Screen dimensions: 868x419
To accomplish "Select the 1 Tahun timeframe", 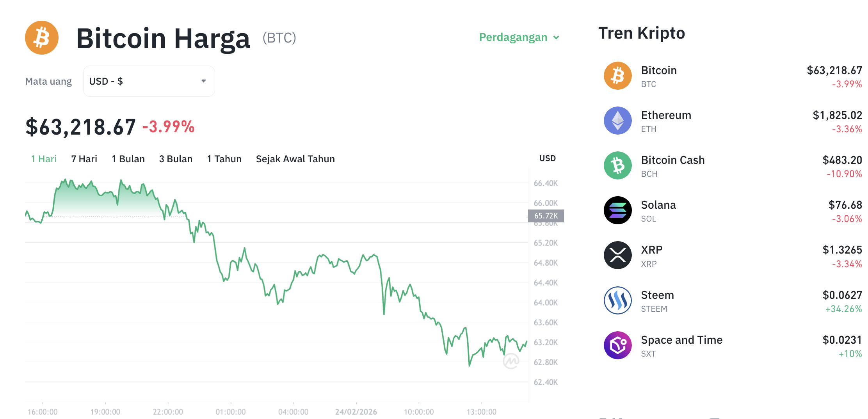I will (224, 159).
